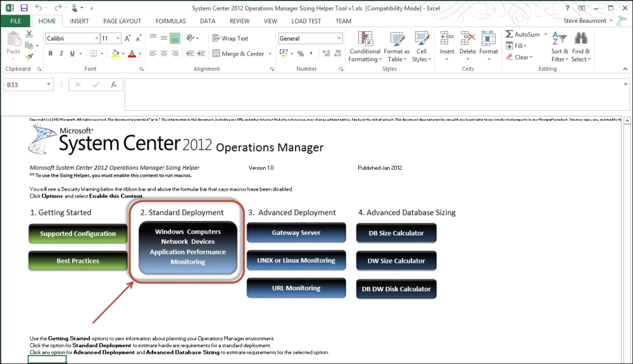The image size is (633, 364).
Task: Expand the formula bar
Action: pyautogui.click(x=626, y=84)
